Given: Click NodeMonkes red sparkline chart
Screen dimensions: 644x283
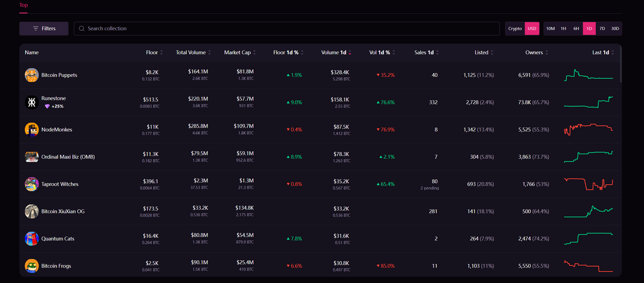Looking at the screenshot, I should (588, 129).
